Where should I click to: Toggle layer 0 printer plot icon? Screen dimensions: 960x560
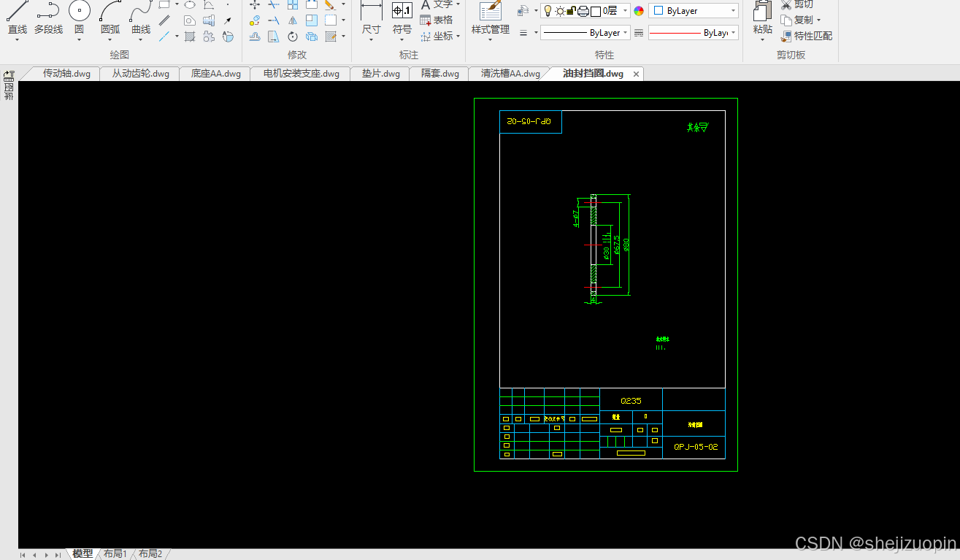pos(583,11)
